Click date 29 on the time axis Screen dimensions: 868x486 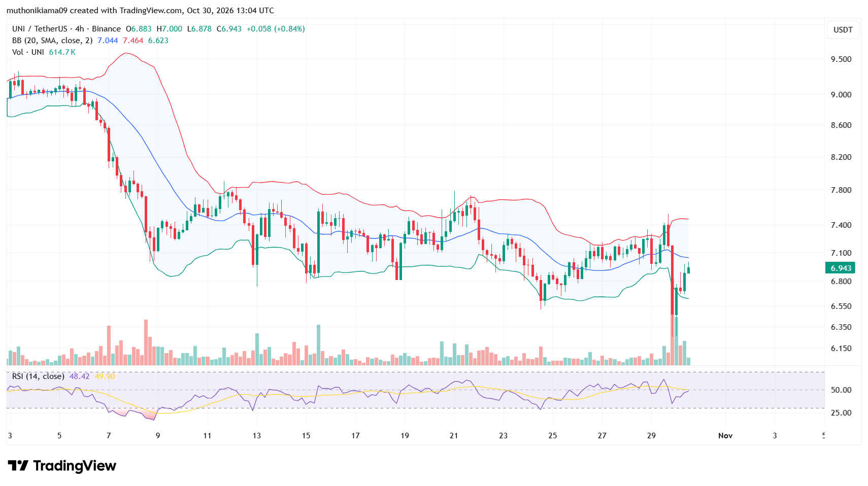coord(651,435)
